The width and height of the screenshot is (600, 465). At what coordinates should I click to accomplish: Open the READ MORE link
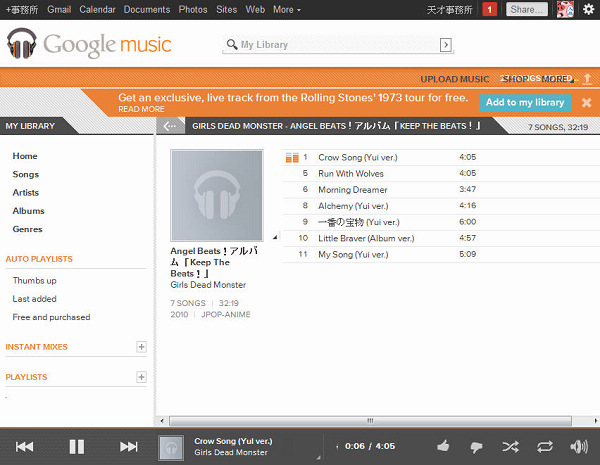click(141, 109)
